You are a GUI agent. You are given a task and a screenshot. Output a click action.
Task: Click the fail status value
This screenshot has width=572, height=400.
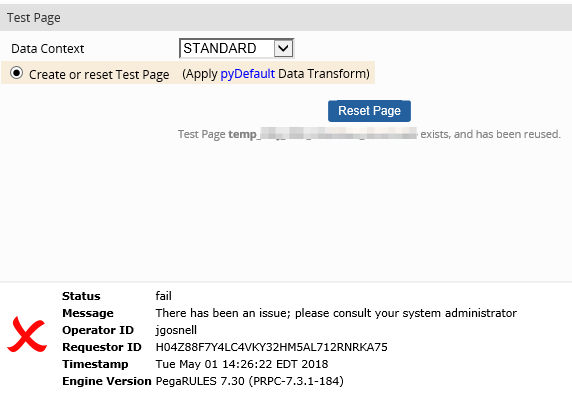tap(163, 296)
